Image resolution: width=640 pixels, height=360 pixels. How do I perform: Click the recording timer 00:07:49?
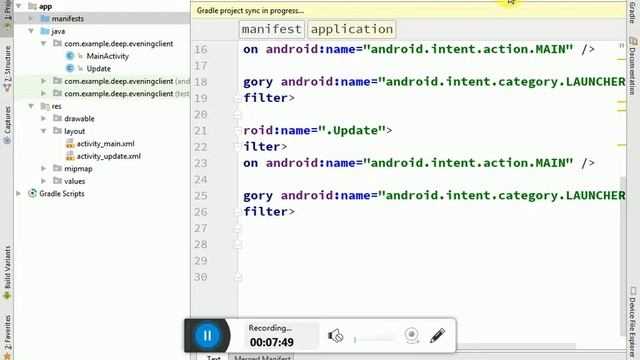coord(271,342)
